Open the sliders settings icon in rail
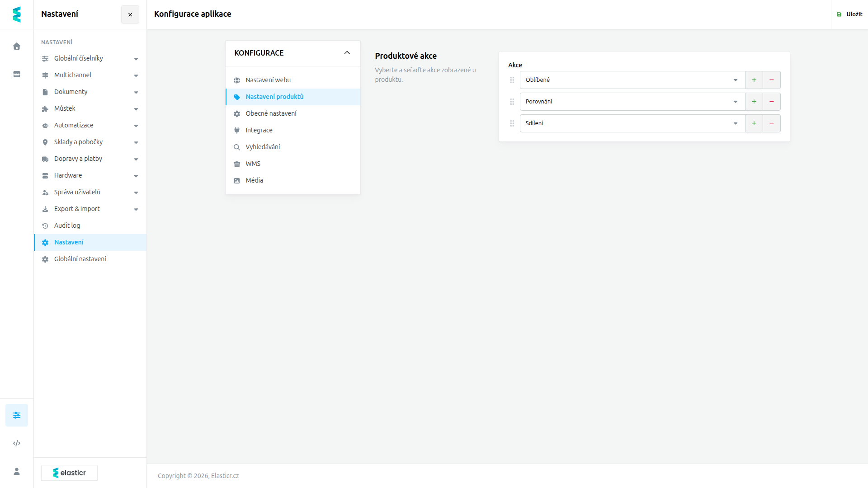Viewport: 868px width, 488px height. 17,415
